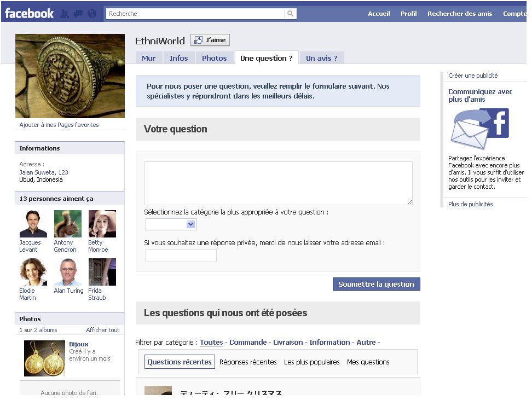This screenshot has height=400, width=532.
Task: Filter questions by Toutes
Action: pyautogui.click(x=211, y=342)
